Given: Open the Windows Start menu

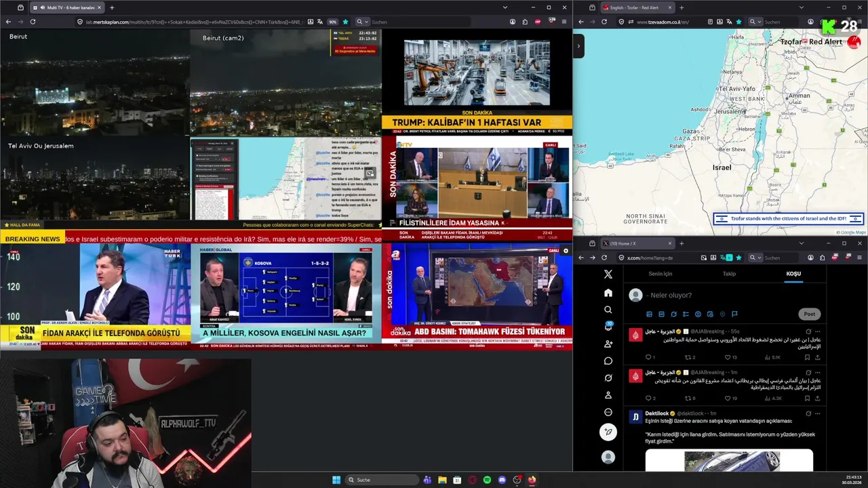Looking at the screenshot, I should tap(336, 480).
